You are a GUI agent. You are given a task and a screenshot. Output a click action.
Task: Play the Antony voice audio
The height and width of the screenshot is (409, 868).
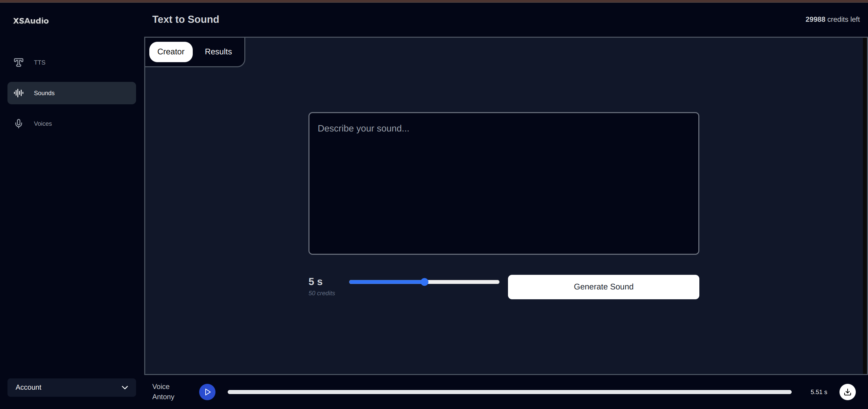pos(207,392)
